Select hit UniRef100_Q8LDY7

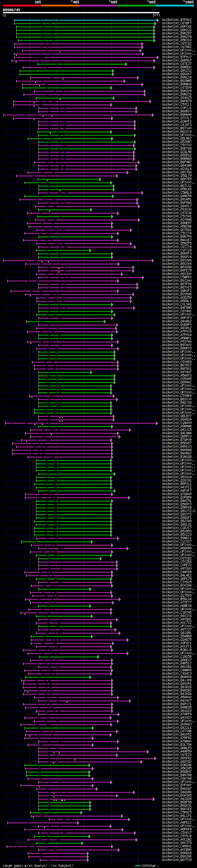[177, 416]
